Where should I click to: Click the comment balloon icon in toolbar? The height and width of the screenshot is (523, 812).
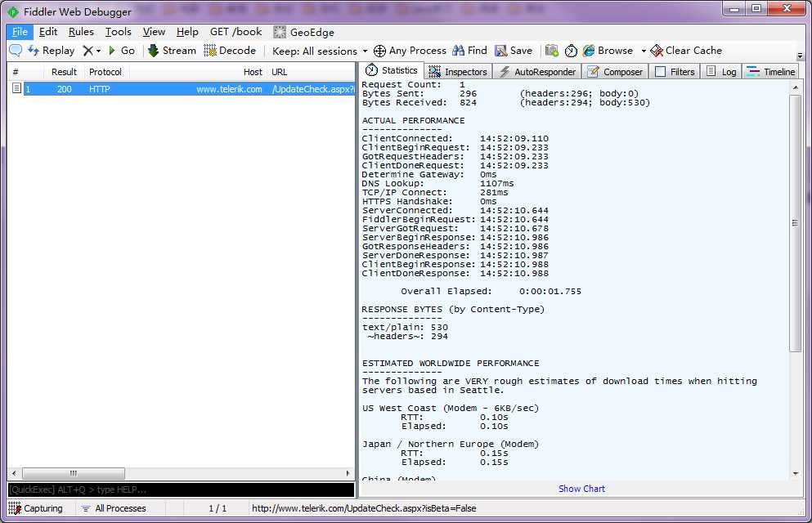pos(16,50)
